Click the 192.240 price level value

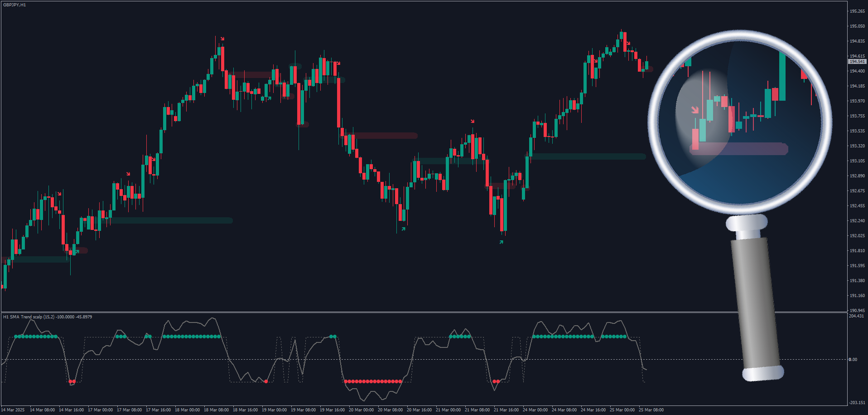pyautogui.click(x=857, y=221)
